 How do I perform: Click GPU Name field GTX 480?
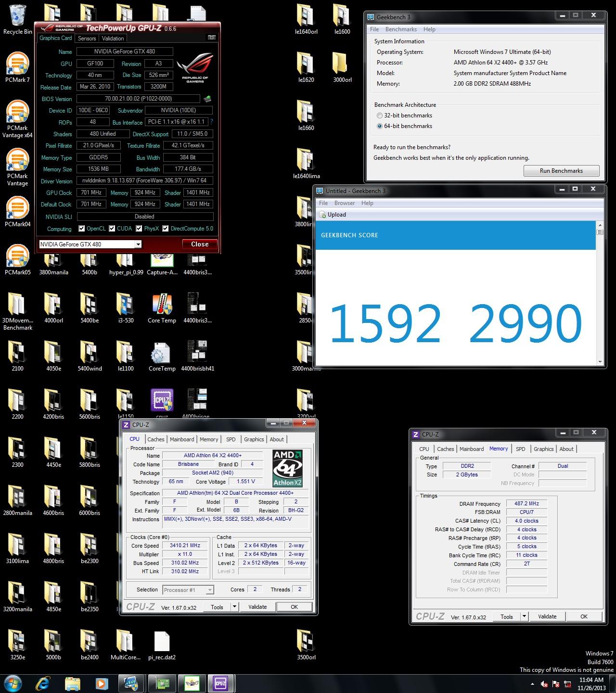pos(125,51)
